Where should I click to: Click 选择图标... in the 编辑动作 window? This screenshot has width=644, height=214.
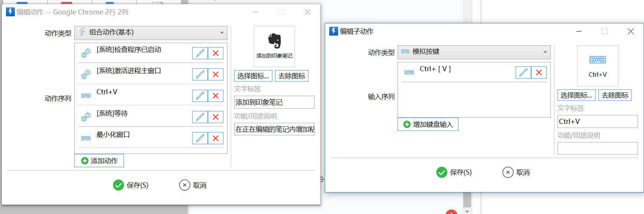click(x=253, y=76)
